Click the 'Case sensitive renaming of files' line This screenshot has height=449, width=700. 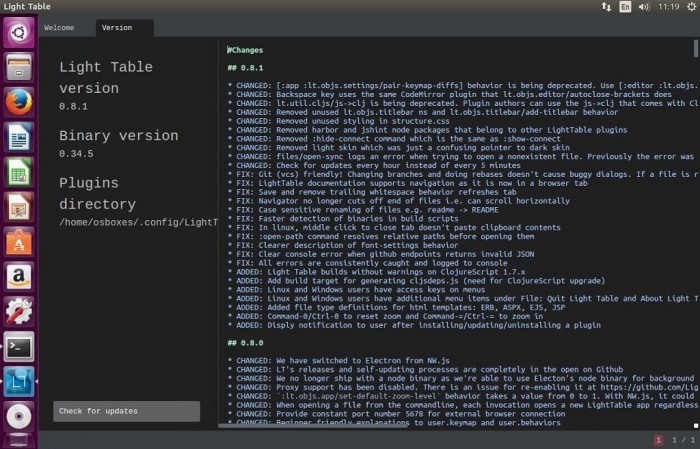coord(362,210)
